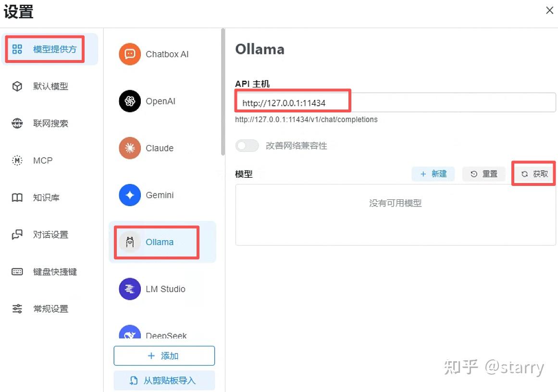Open the 知识库 section
The image size is (558, 392).
point(45,197)
